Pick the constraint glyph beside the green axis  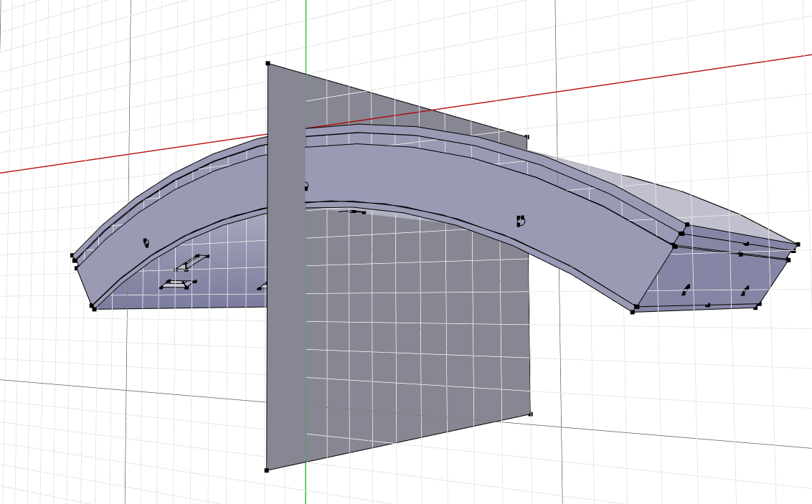(x=306, y=186)
